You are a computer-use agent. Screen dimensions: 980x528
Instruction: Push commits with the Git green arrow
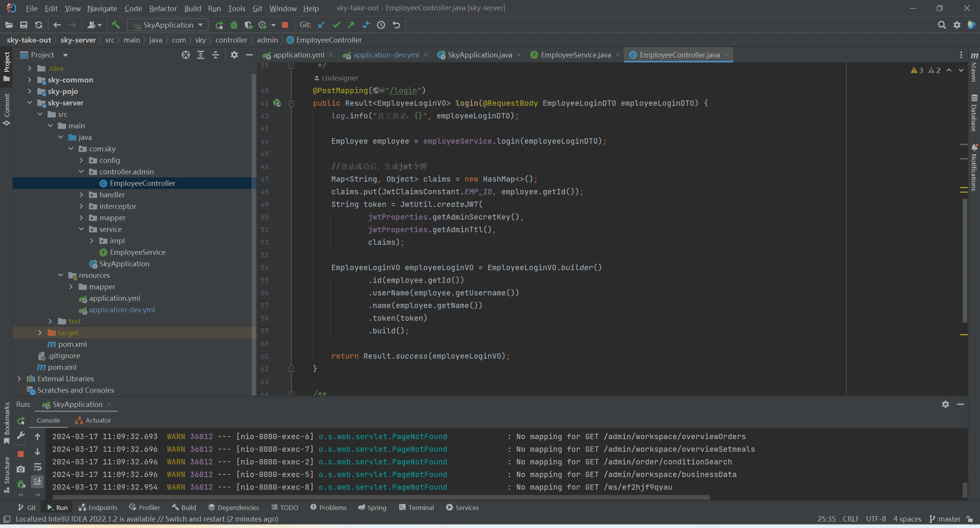(351, 25)
